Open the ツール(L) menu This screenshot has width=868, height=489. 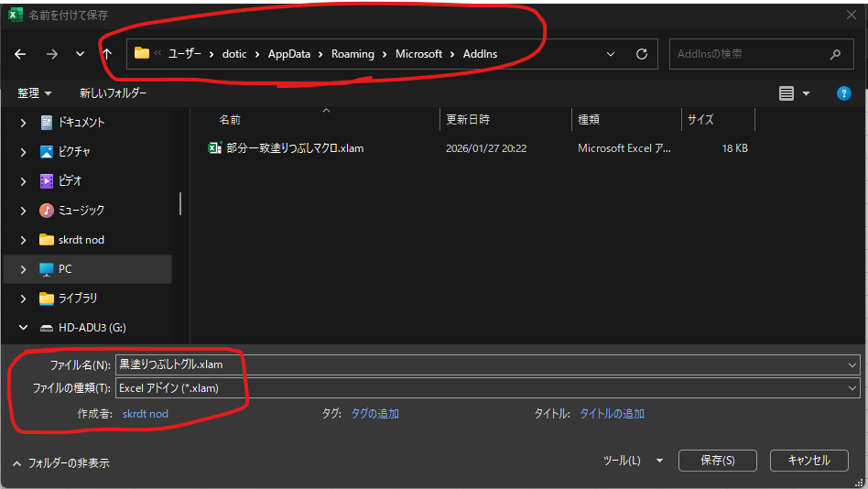[x=633, y=461]
